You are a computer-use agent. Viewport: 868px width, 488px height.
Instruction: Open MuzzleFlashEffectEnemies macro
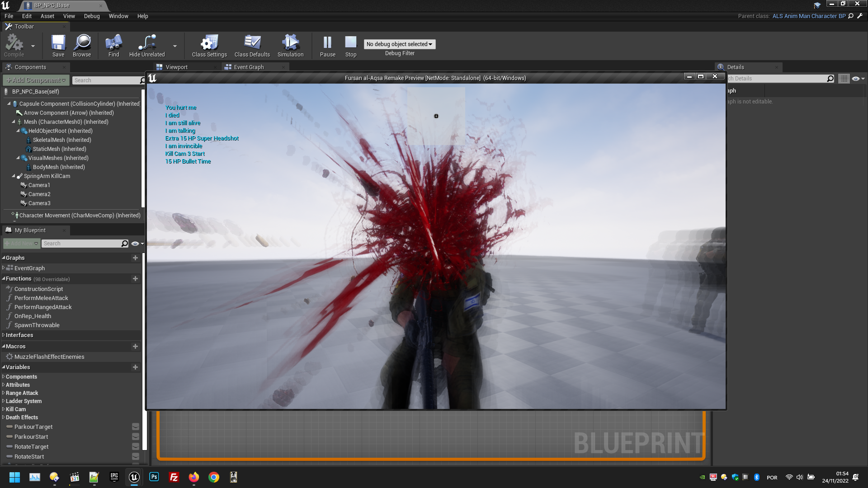49,357
